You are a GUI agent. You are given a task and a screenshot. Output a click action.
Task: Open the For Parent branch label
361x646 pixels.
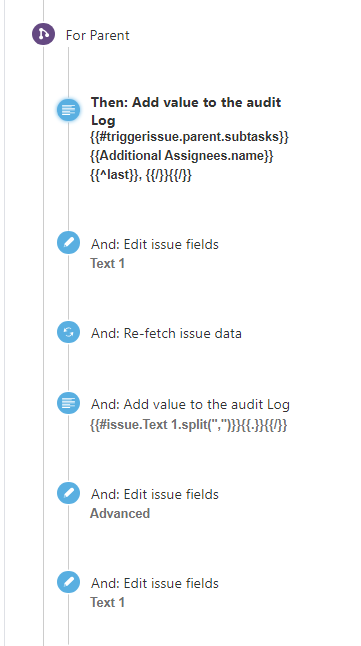point(98,35)
